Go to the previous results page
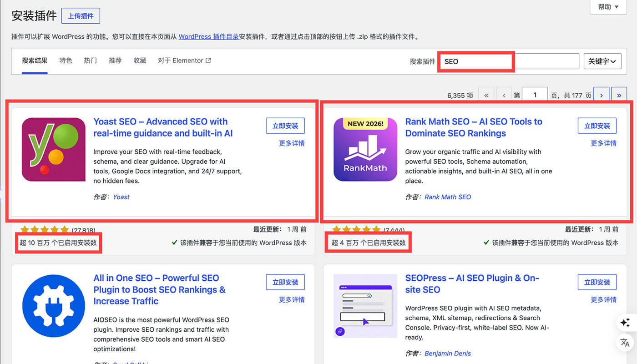This screenshot has height=364, width=637. (504, 95)
